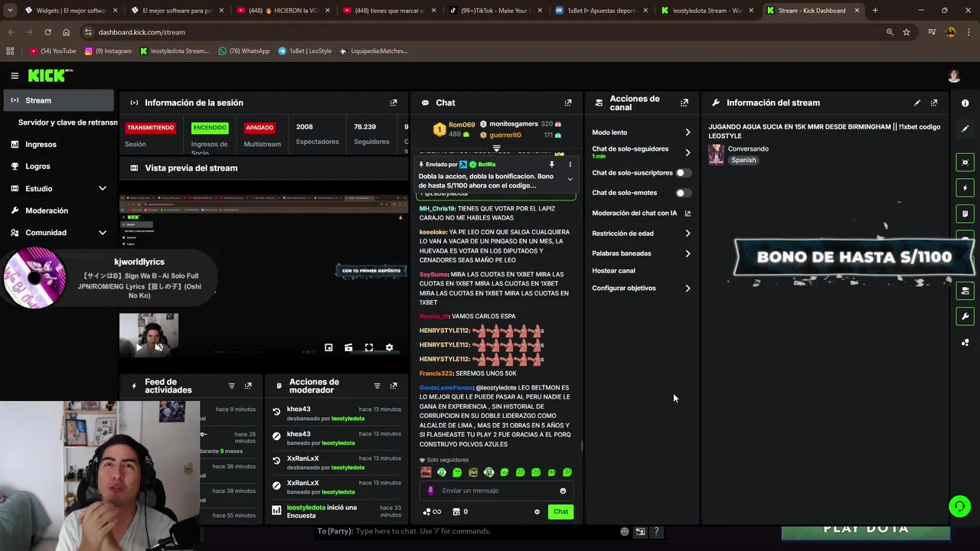Filter the Acciones de moderador list
Screen dimensions: 980x551
pyautogui.click(x=377, y=386)
